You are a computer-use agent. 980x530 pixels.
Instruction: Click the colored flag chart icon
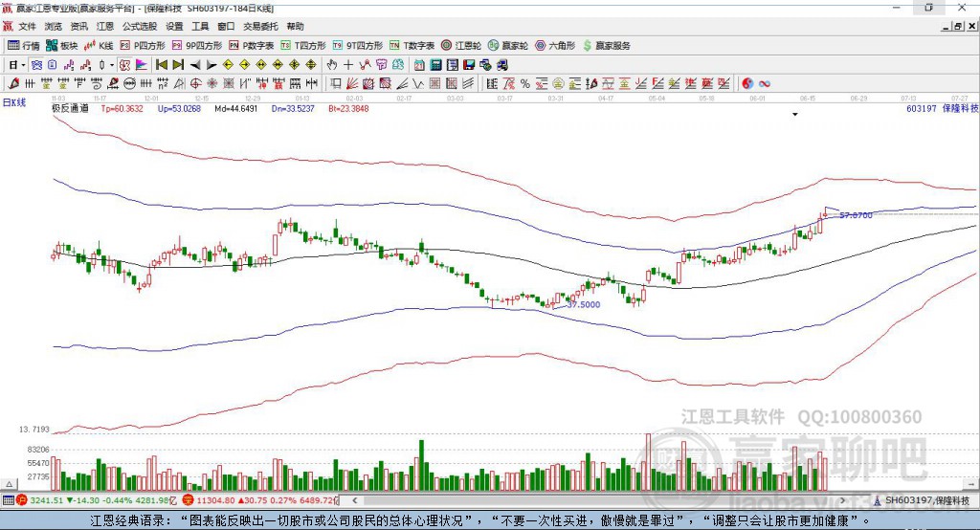point(142,65)
